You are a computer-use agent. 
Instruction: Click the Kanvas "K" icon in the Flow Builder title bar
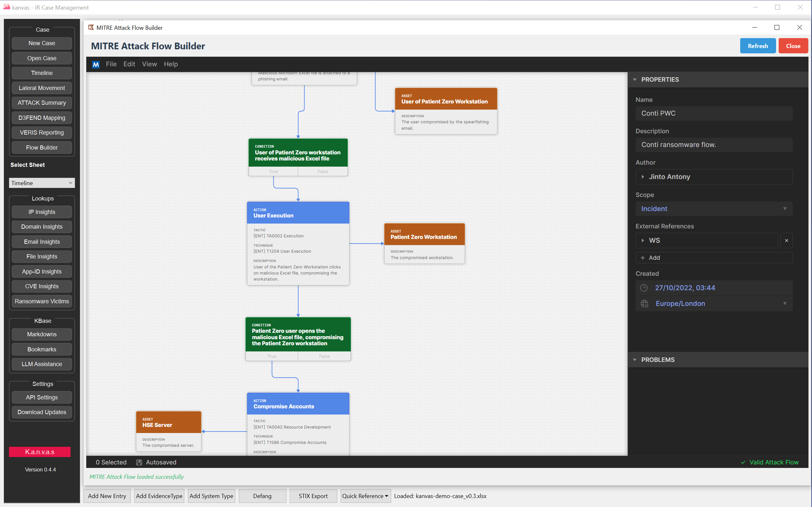(91, 28)
